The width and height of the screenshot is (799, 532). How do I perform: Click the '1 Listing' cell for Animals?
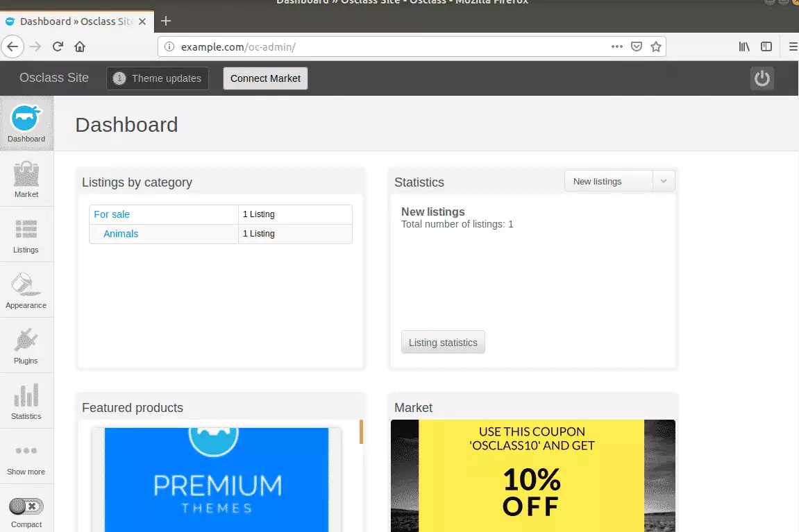pyautogui.click(x=295, y=234)
